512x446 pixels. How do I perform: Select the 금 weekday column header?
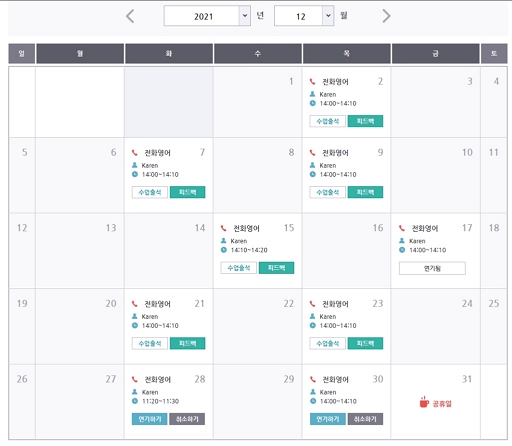(436, 53)
